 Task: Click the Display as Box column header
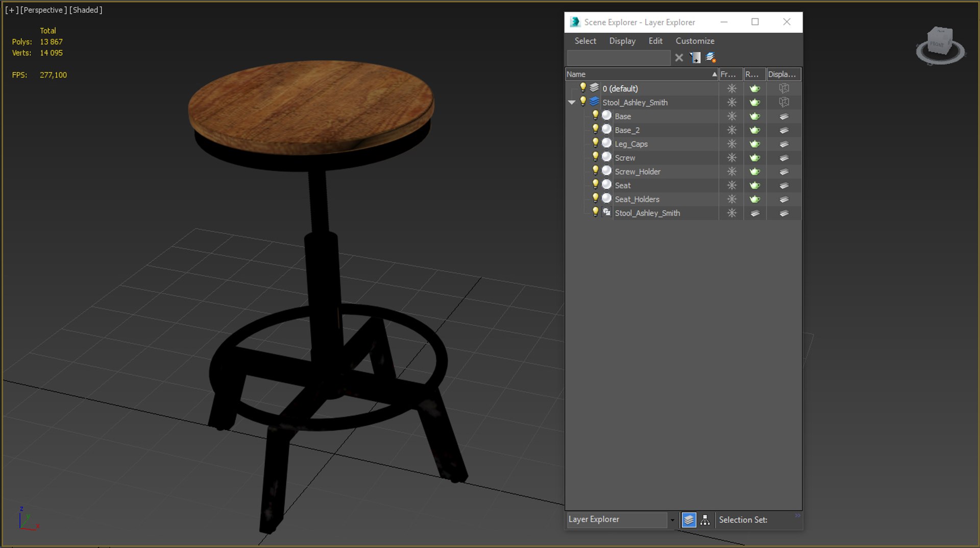click(783, 74)
